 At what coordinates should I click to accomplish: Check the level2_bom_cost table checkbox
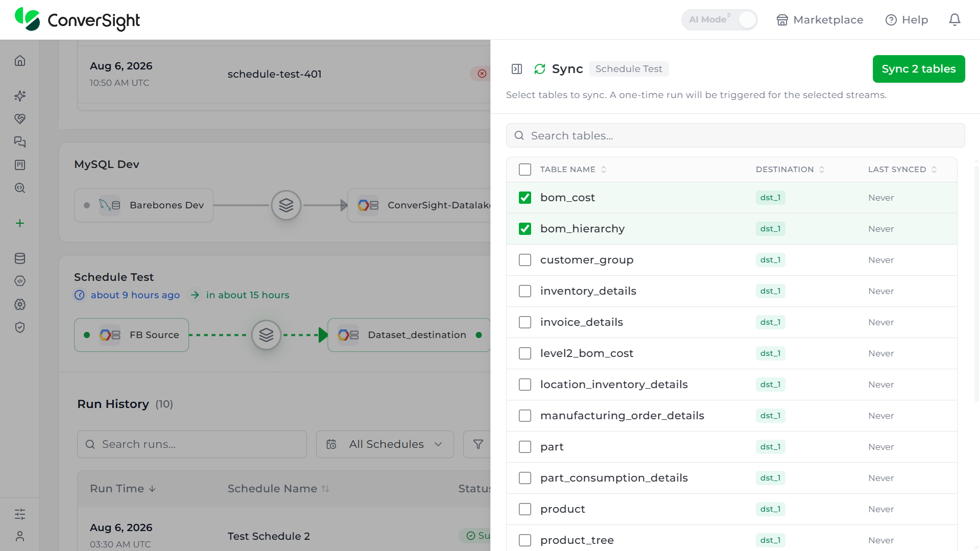pos(525,353)
